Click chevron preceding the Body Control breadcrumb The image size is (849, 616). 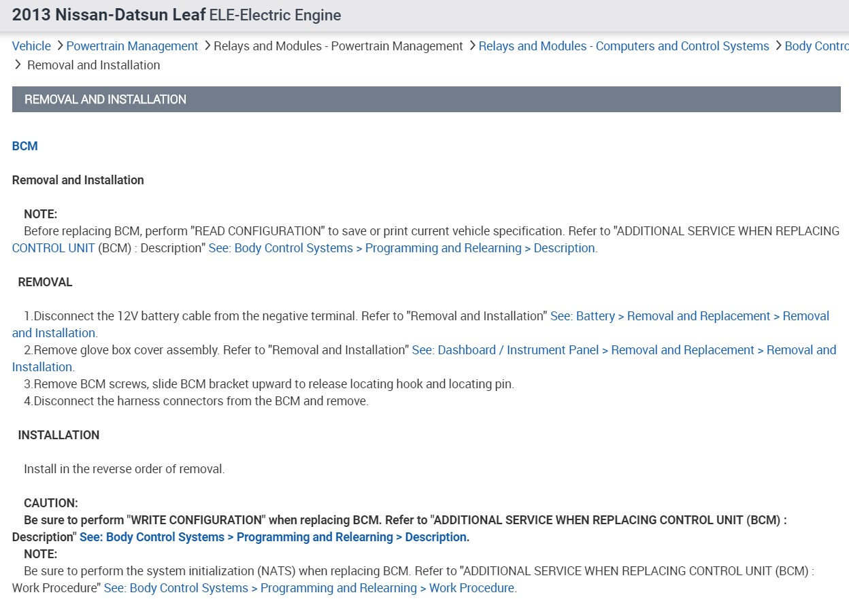[778, 46]
